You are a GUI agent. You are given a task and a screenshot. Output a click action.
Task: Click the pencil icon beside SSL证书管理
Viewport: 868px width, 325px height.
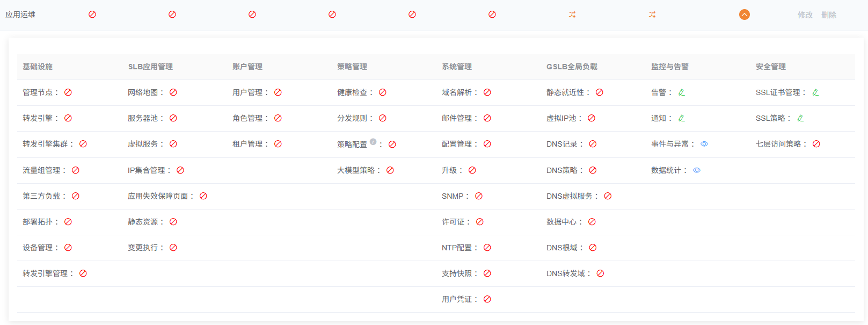pyautogui.click(x=815, y=92)
